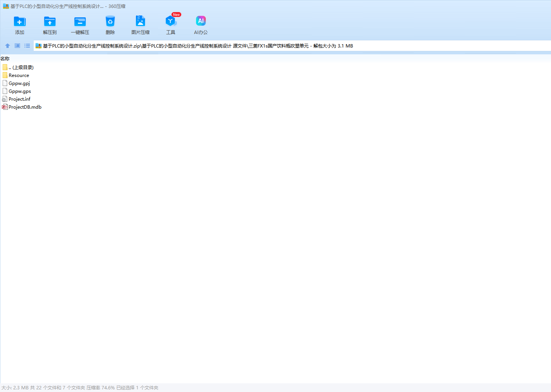Go up one level with arrow icon
This screenshot has width=551, height=392.
tap(8, 46)
